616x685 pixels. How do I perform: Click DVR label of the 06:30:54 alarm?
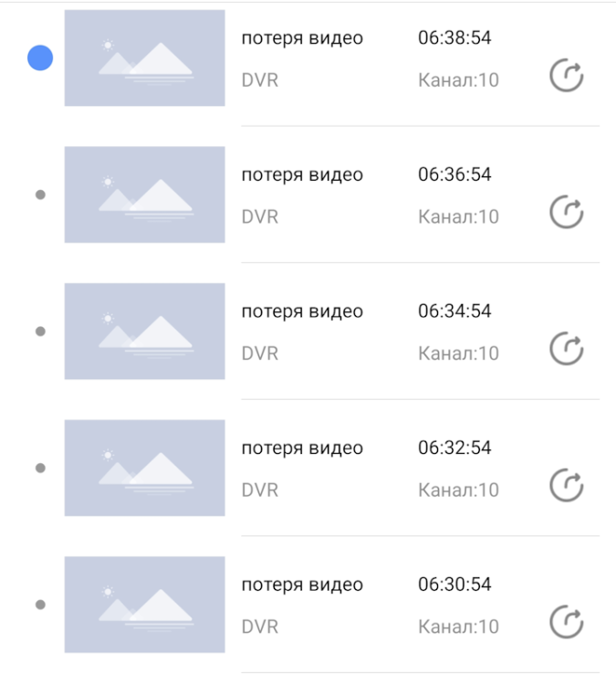(x=259, y=627)
